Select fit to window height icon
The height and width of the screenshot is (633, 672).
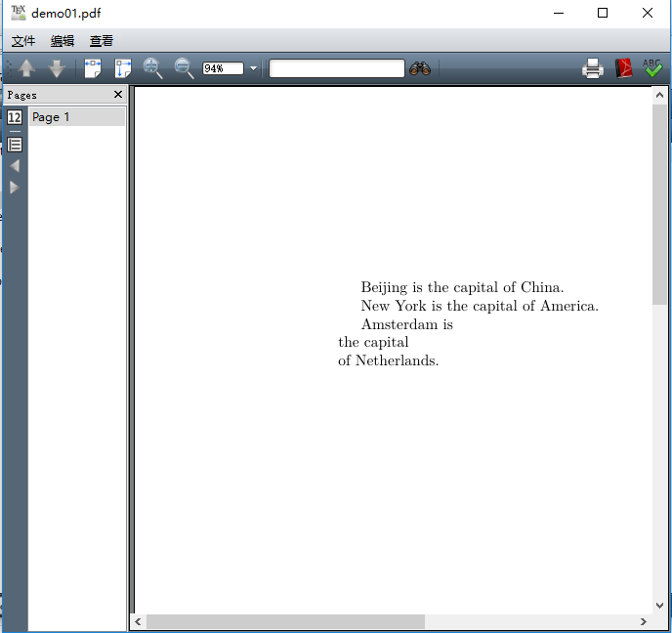(x=123, y=68)
